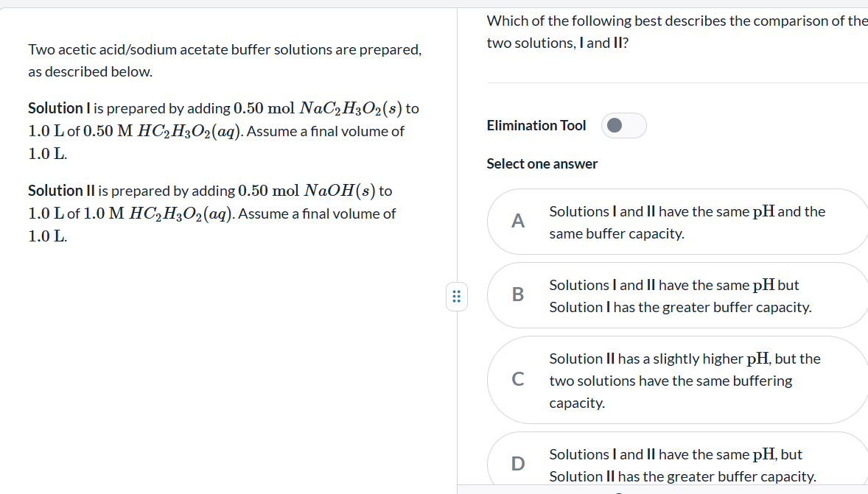Click the letter C circle label
The height and width of the screenshot is (494, 868).
[x=518, y=380]
